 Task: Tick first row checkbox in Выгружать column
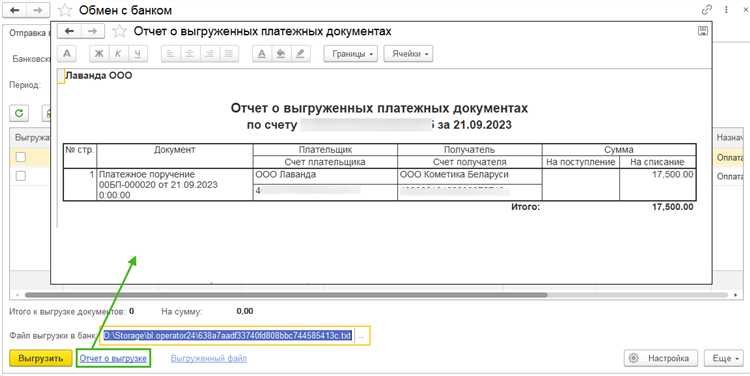21,157
